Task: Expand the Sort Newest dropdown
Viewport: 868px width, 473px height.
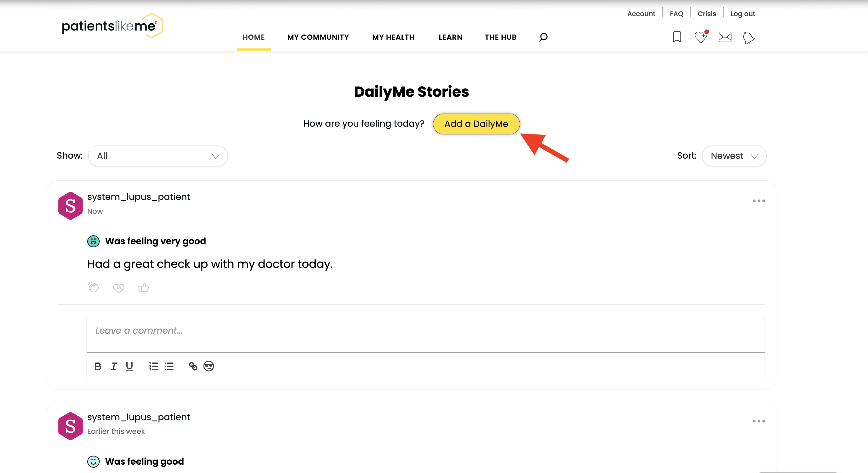Action: pyautogui.click(x=734, y=156)
